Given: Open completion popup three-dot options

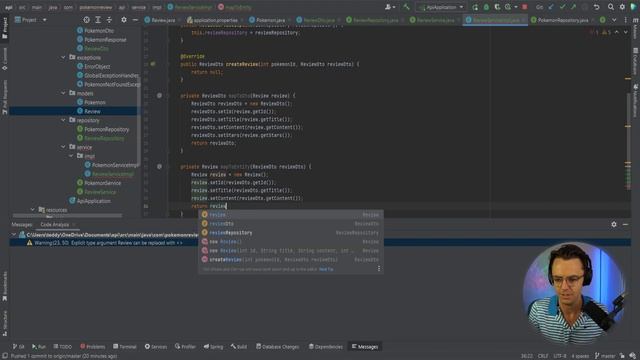Looking at the screenshot, I should pos(379,269).
